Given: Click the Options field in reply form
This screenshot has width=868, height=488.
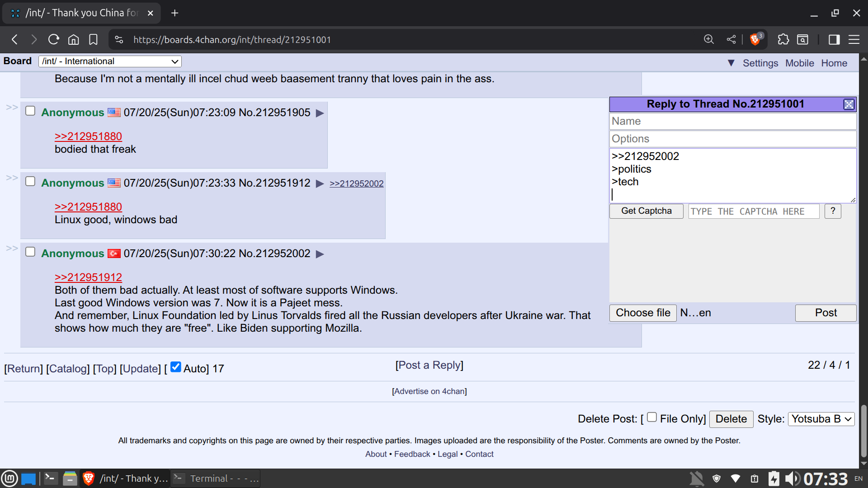Looking at the screenshot, I should click(x=733, y=139).
